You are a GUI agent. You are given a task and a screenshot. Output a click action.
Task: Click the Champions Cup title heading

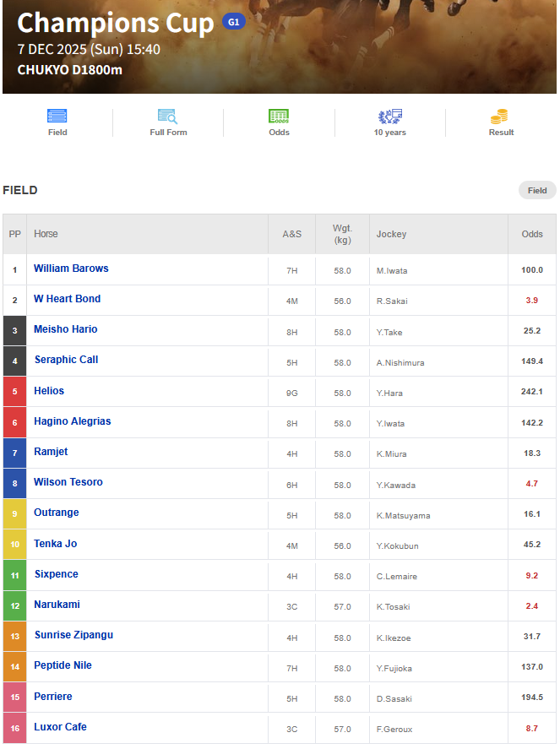116,23
